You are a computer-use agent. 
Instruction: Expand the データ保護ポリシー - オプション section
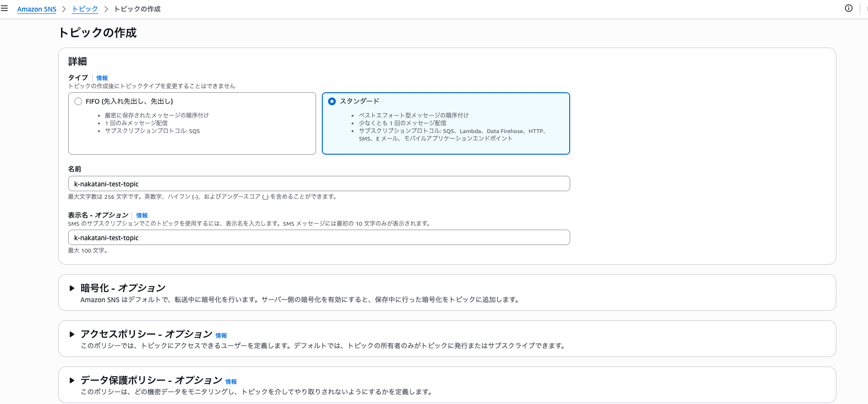point(72,380)
